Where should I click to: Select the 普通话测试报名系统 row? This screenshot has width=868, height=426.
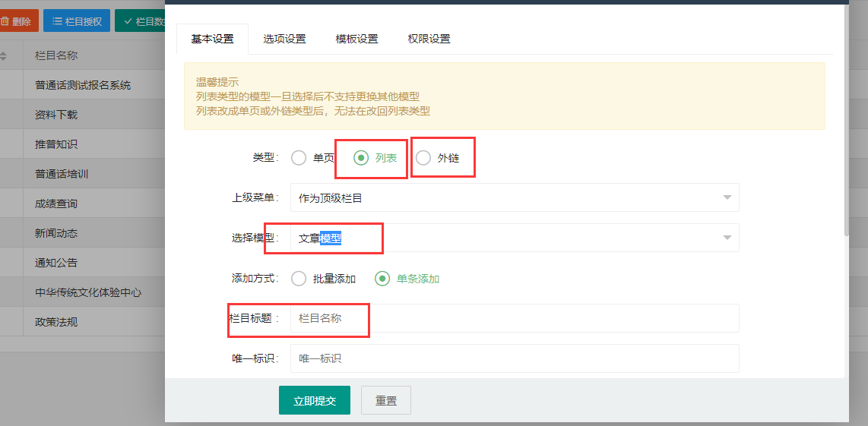pos(83,85)
